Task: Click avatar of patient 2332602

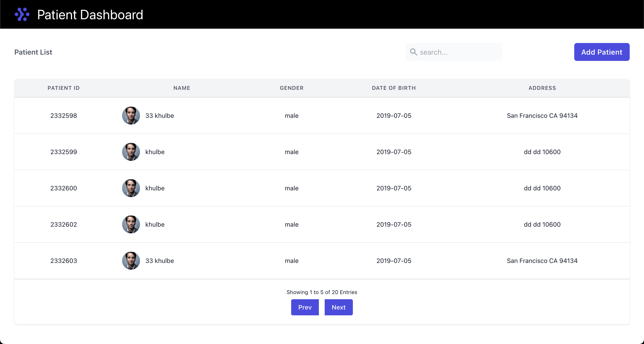Action: (131, 224)
